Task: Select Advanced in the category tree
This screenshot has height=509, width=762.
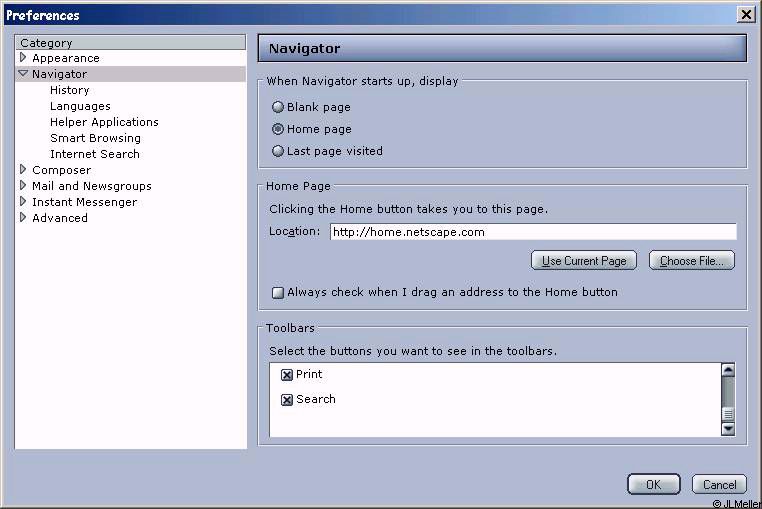Action: point(60,218)
